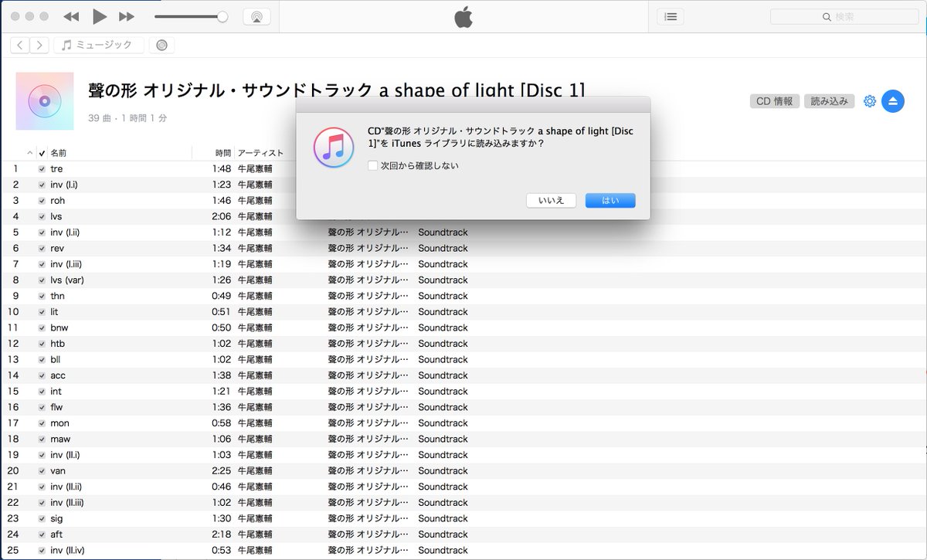Open the gear import settings icon
Viewport: 927px width, 560px height.
click(869, 101)
